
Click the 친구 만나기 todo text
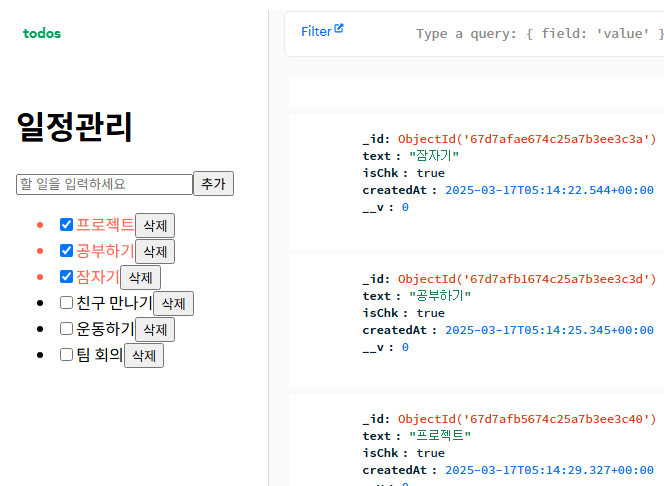[x=114, y=303]
